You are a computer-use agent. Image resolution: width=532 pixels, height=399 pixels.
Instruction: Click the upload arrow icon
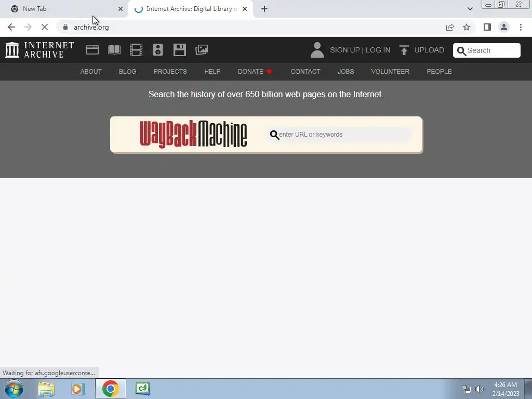pyautogui.click(x=404, y=50)
